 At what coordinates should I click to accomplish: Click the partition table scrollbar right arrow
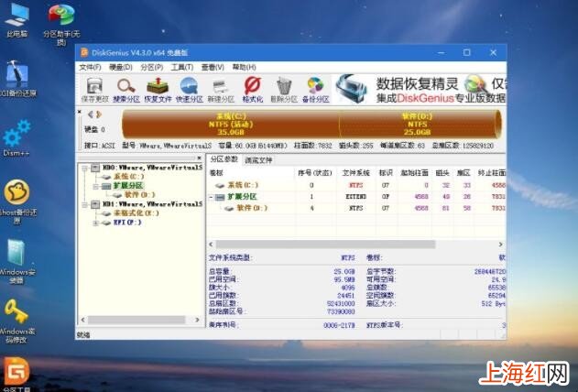(500, 245)
